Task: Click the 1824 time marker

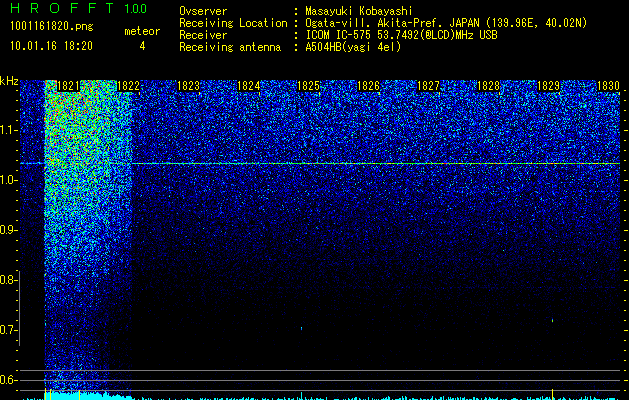Action: (x=248, y=86)
